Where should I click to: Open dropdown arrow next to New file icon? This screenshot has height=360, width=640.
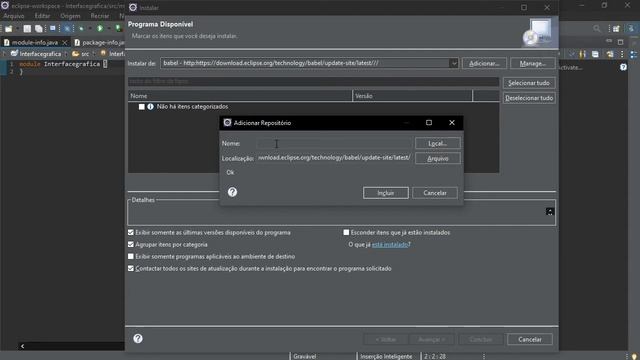(x=18, y=29)
